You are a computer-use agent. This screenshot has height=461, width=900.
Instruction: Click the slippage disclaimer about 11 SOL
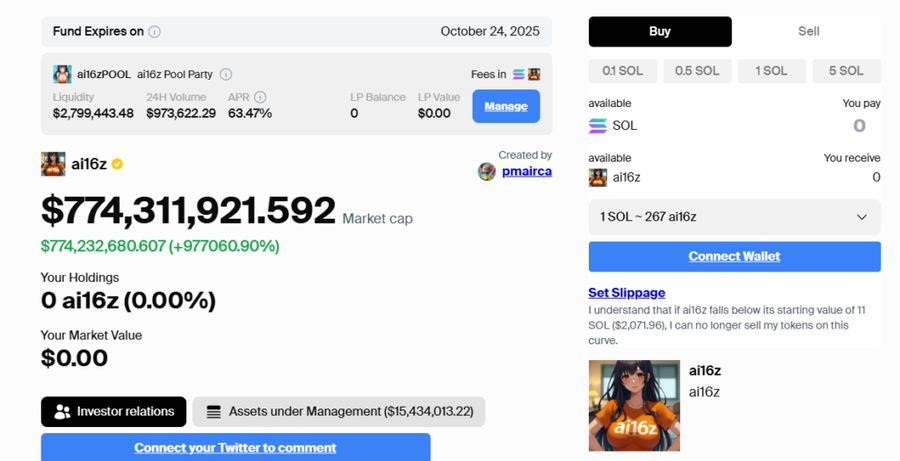[727, 325]
